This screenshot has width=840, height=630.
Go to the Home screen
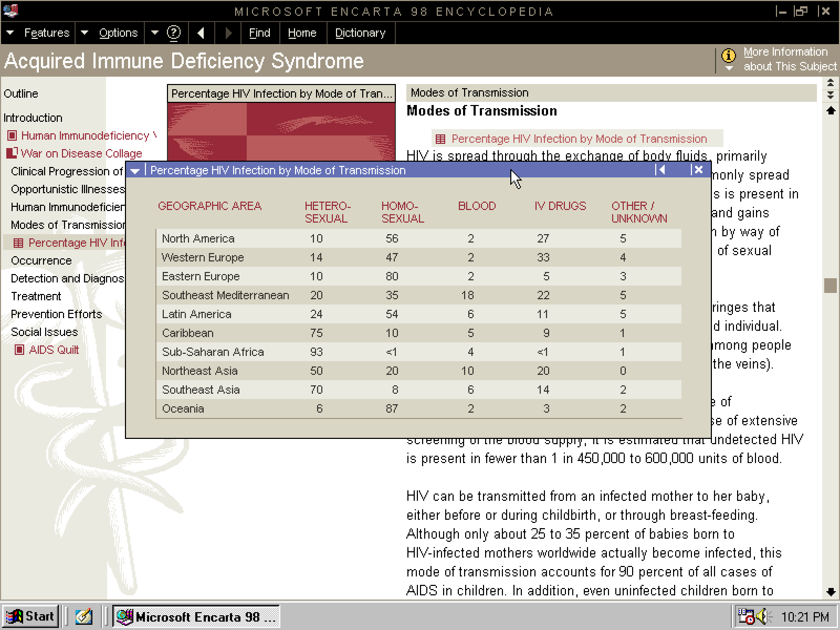pyautogui.click(x=302, y=33)
